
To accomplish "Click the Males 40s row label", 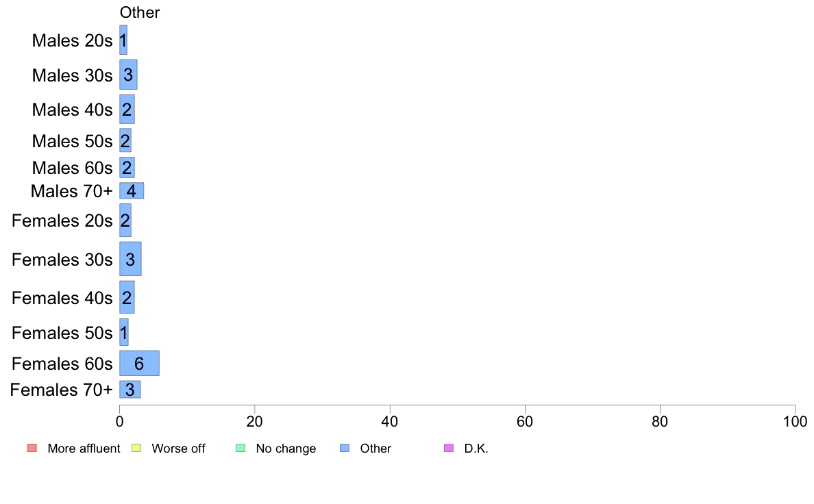I will click(72, 110).
